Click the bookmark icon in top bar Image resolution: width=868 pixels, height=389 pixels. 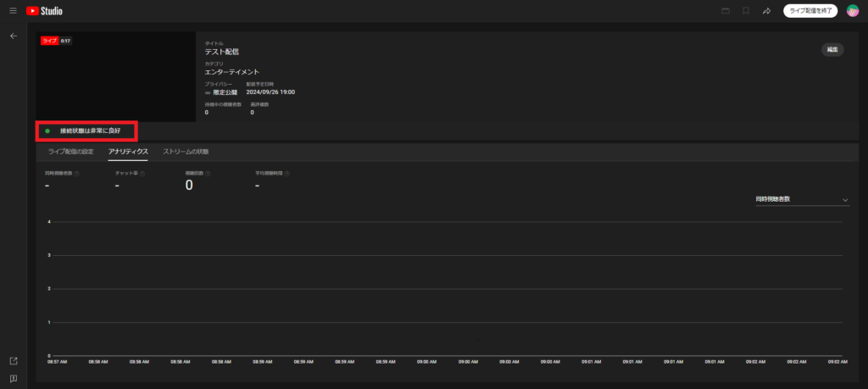[746, 11]
